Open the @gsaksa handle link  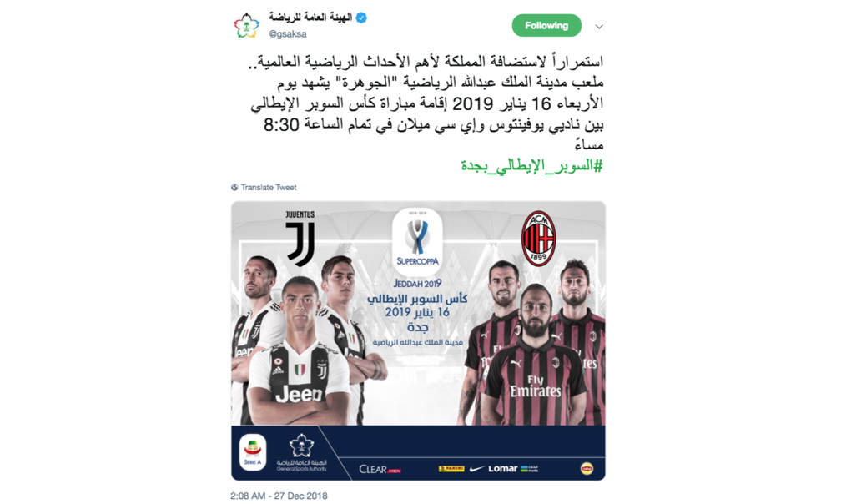coord(288,33)
